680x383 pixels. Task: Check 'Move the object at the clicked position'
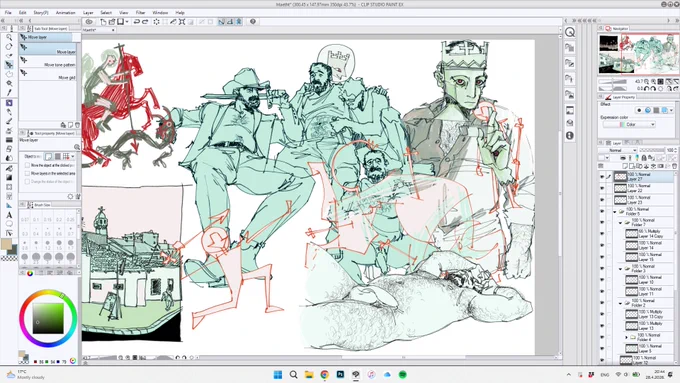pos(27,165)
